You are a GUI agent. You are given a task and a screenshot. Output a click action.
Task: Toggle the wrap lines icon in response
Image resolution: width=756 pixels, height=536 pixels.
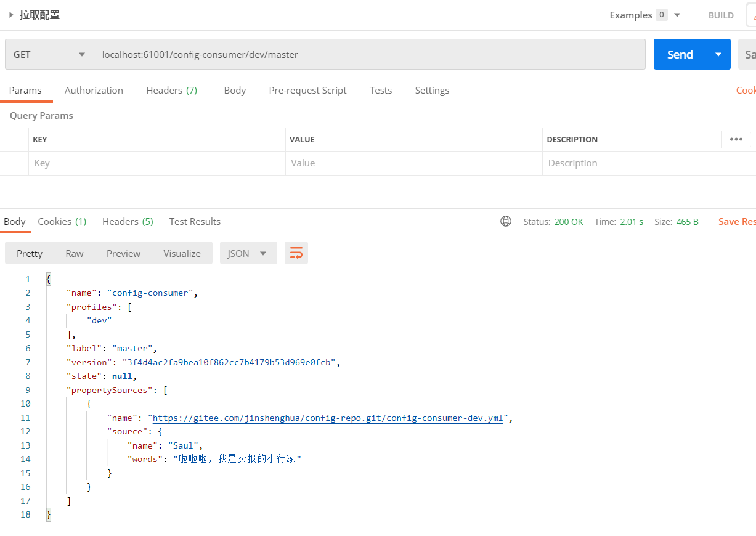(296, 253)
